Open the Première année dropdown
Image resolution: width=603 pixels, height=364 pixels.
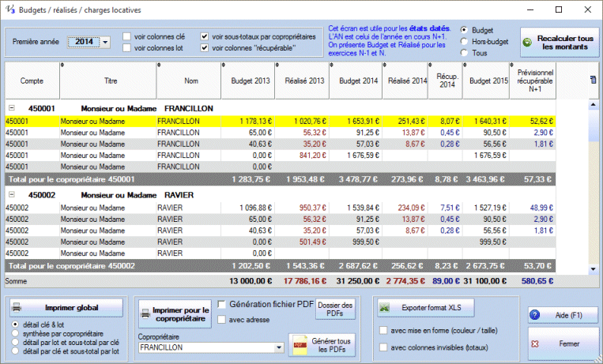click(105, 42)
